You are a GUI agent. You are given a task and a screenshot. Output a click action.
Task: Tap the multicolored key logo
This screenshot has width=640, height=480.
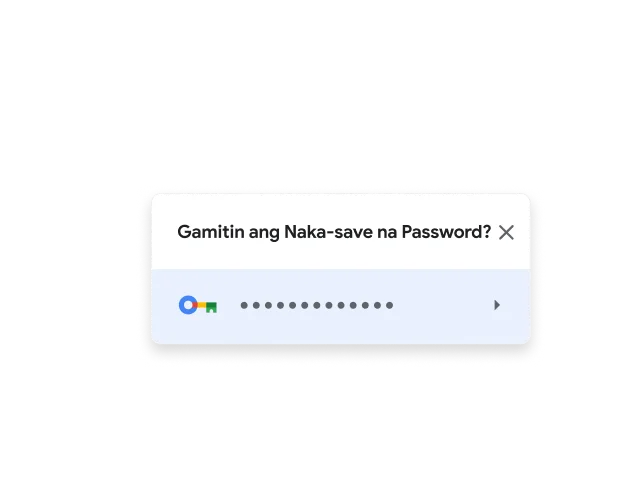198,305
